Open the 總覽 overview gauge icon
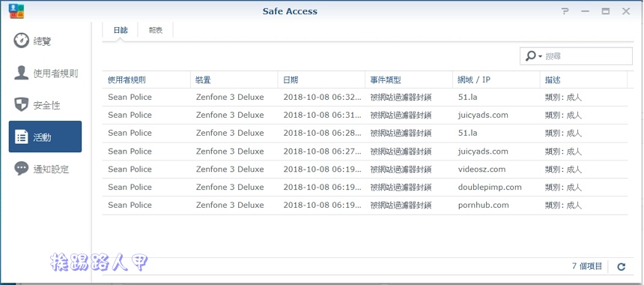The image size is (644, 285). tap(22, 40)
